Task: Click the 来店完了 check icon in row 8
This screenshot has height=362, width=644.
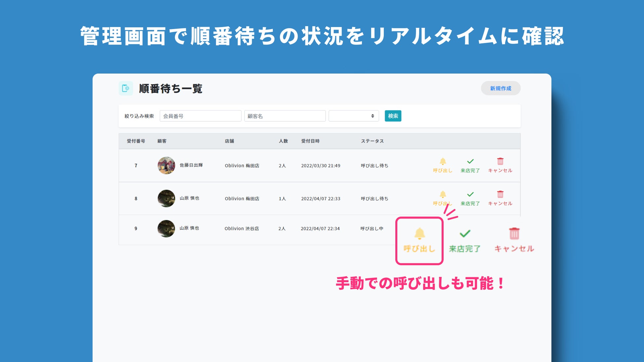Action: click(x=470, y=195)
